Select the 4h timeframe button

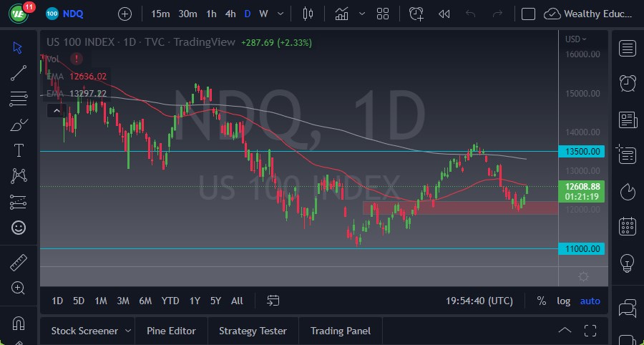click(230, 14)
